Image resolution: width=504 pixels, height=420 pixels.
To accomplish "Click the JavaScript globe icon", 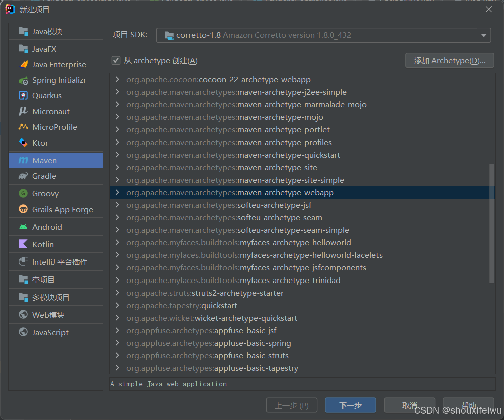I will (x=23, y=332).
